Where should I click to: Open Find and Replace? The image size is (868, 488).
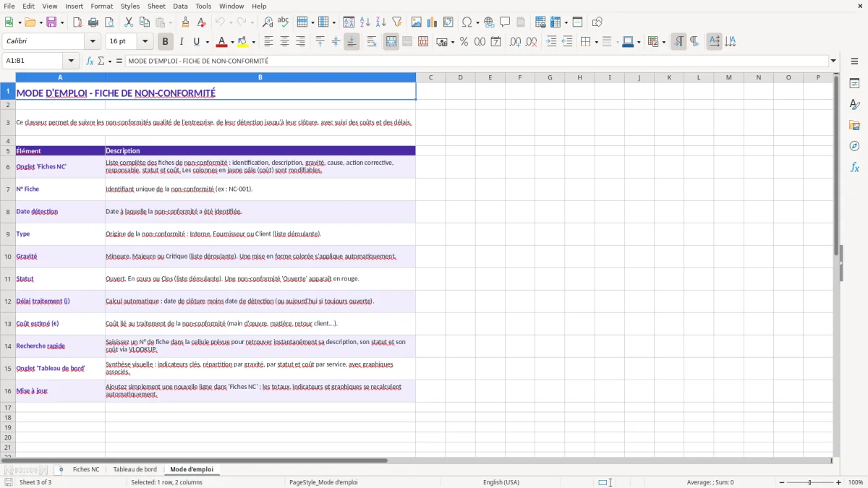pyautogui.click(x=268, y=22)
